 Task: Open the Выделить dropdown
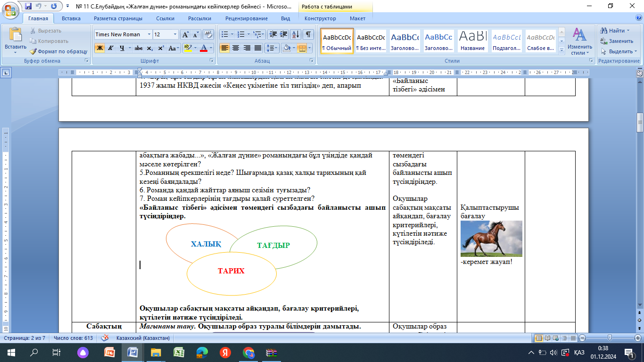(x=619, y=51)
